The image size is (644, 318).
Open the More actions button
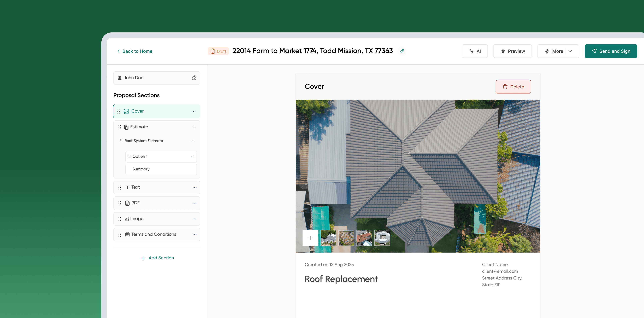click(558, 51)
